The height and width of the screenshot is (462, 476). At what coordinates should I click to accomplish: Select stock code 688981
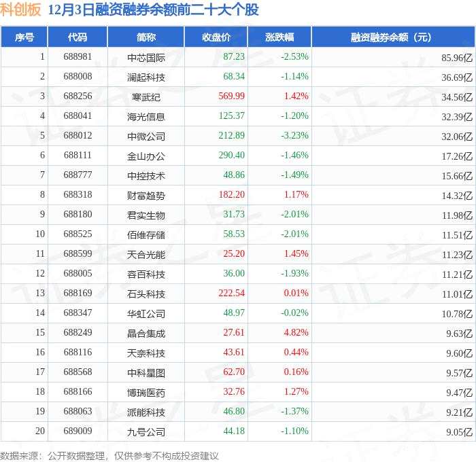tap(78, 56)
